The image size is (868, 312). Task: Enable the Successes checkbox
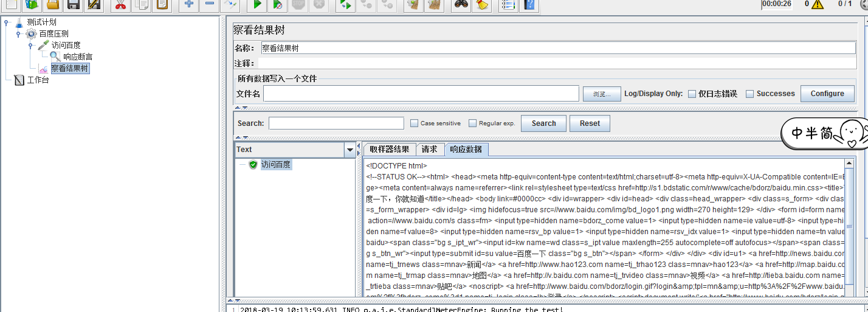point(750,94)
